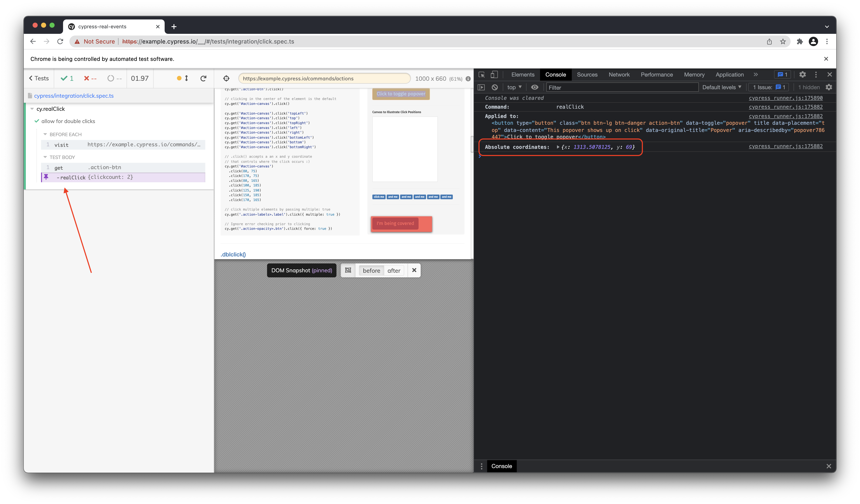Open the Default levels dropdown
Viewport: 860px width, 504px height.
721,87
